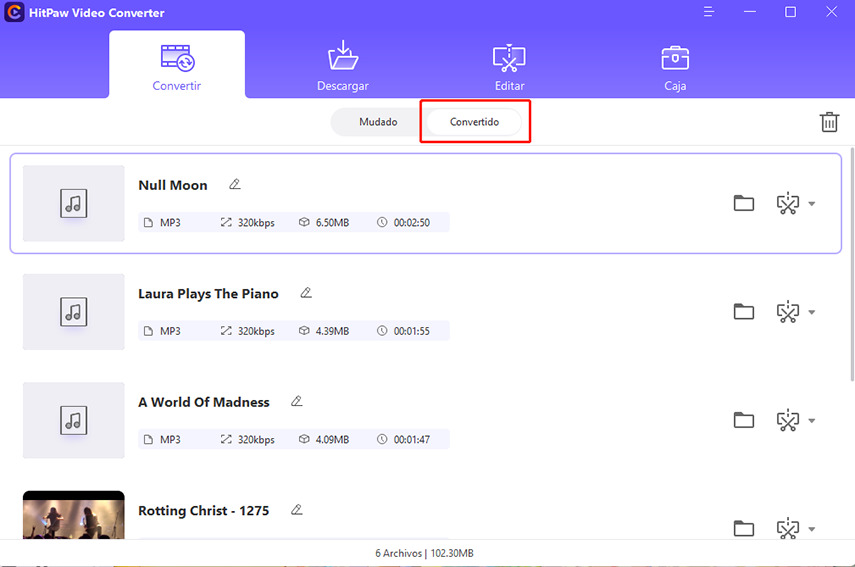Expand edit dropdown for A World Of Madness

click(x=811, y=421)
